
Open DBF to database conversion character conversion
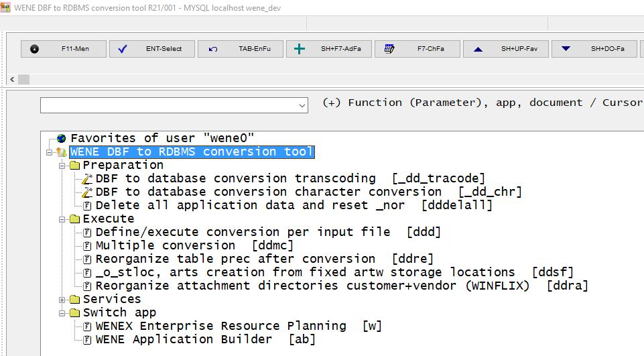click(x=309, y=192)
